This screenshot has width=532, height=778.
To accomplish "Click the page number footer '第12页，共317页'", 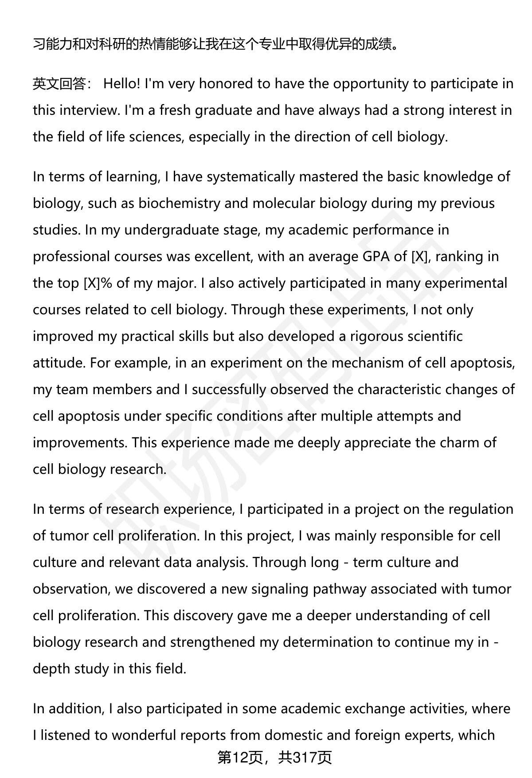I will [274, 758].
